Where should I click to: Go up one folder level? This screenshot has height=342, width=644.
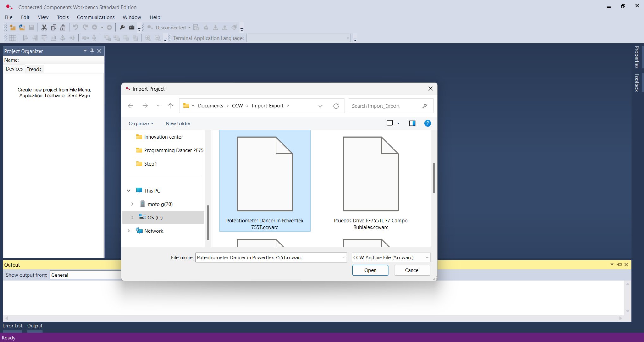pyautogui.click(x=170, y=106)
